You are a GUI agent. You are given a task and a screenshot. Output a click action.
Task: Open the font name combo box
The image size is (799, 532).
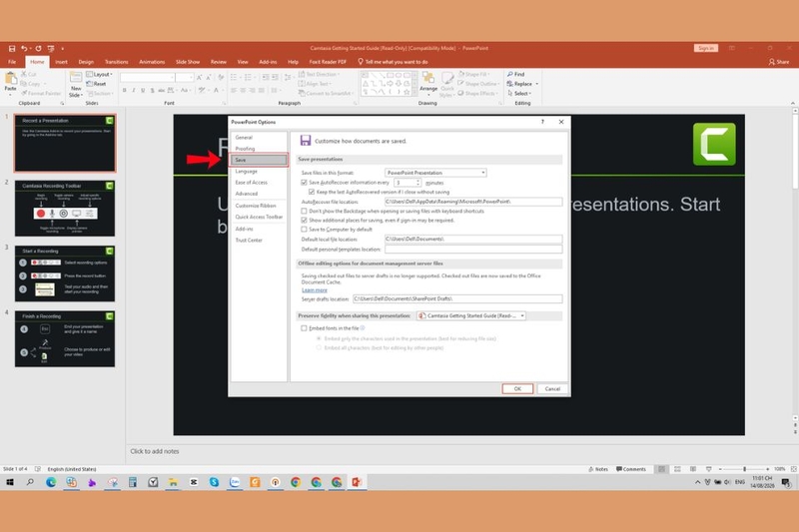[x=147, y=78]
